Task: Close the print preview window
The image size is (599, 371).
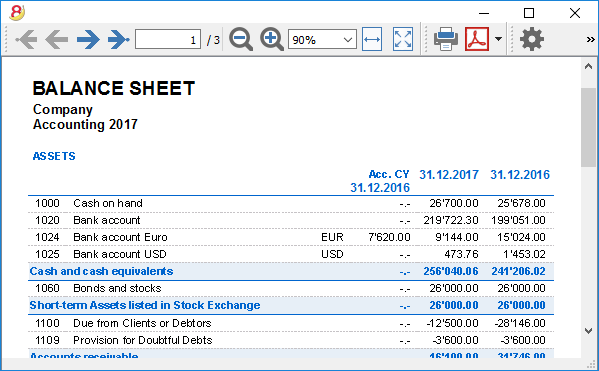Action: [575, 13]
